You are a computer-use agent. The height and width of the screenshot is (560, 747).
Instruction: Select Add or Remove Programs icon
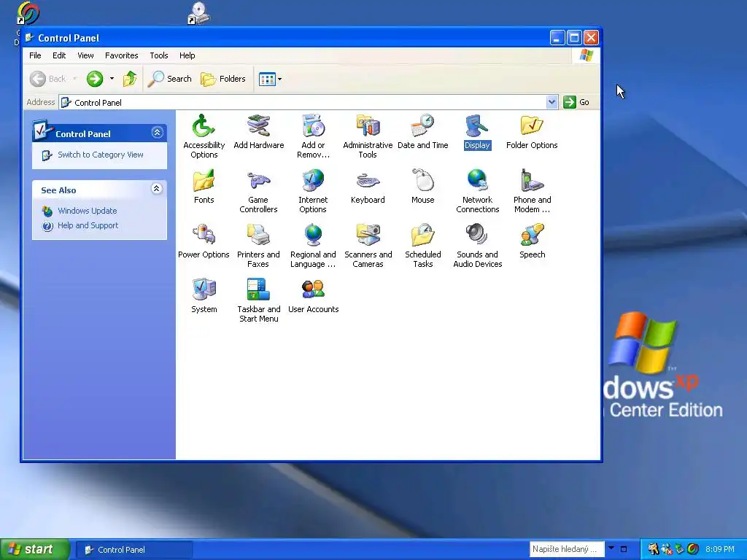[313, 136]
